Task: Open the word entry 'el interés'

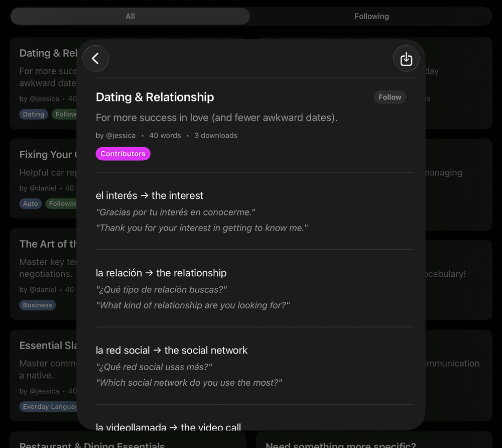Action: [x=149, y=196]
